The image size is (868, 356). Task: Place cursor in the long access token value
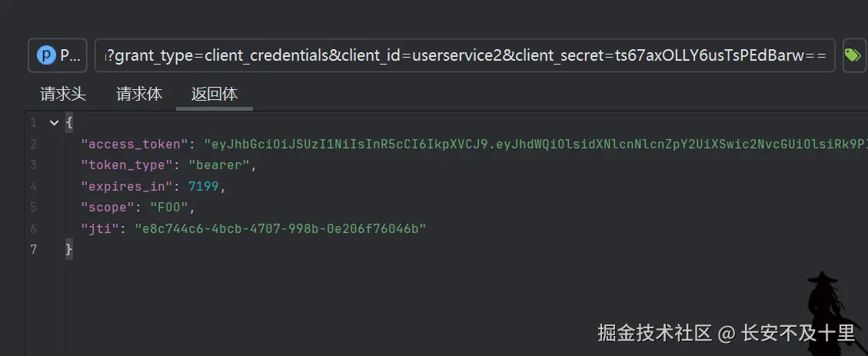[x=530, y=144]
